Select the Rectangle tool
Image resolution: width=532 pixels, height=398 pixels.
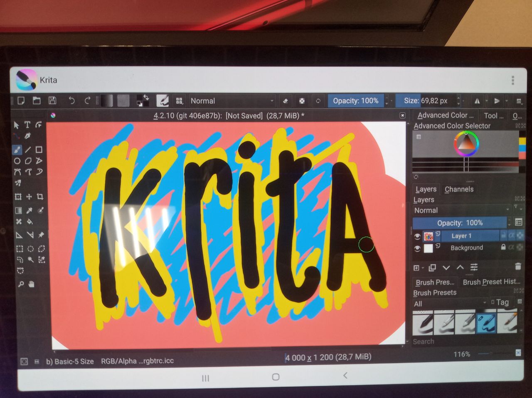[x=39, y=150]
